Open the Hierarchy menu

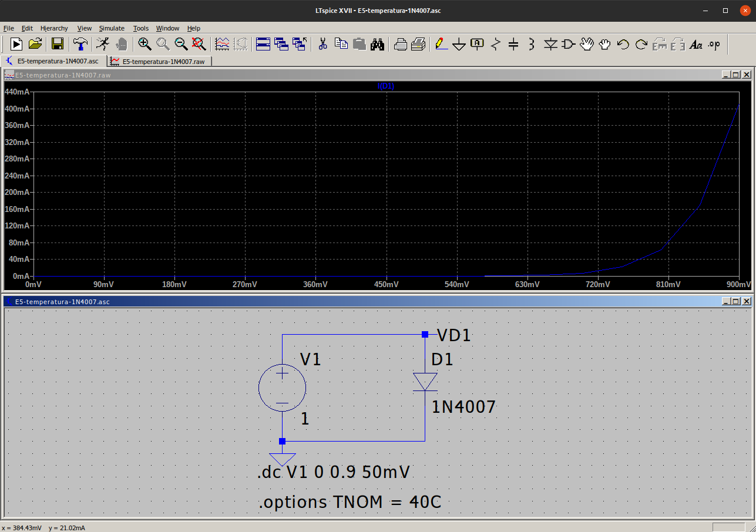coord(54,28)
